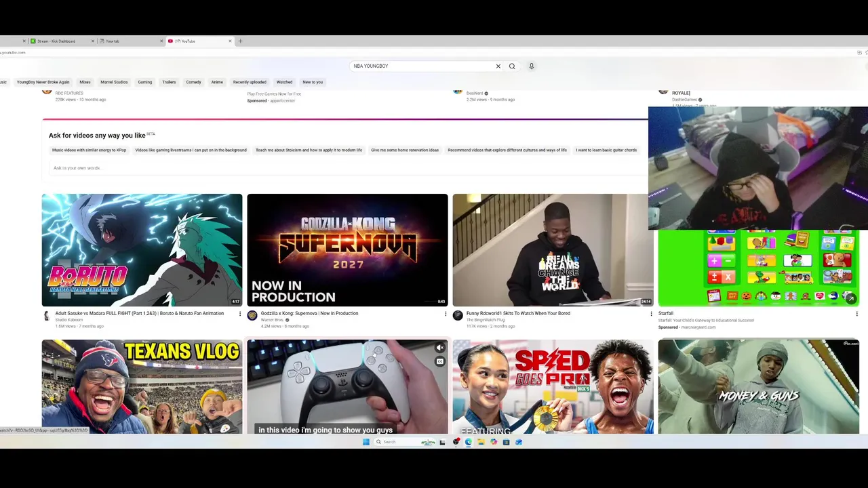This screenshot has width=868, height=488.
Task: Open options menu for Starfall ad
Action: point(856,314)
